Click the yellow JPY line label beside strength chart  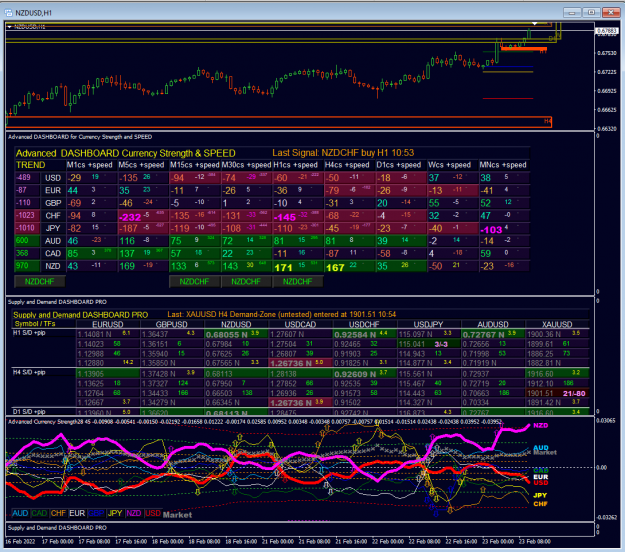point(540,495)
